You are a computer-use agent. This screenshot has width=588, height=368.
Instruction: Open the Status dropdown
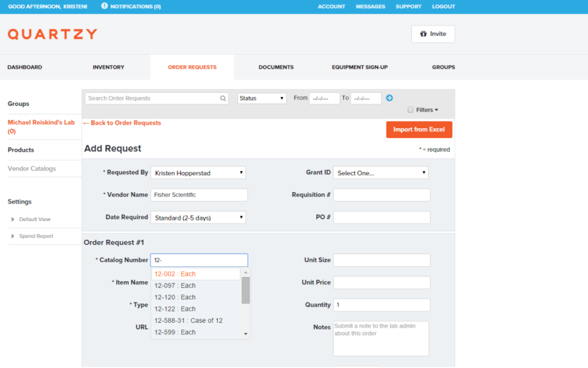click(x=262, y=98)
